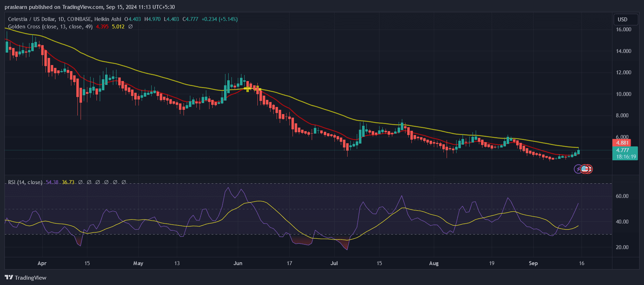644x285 pixels.
Task: Click the 19 date label on time axis
Action: tap(492, 263)
